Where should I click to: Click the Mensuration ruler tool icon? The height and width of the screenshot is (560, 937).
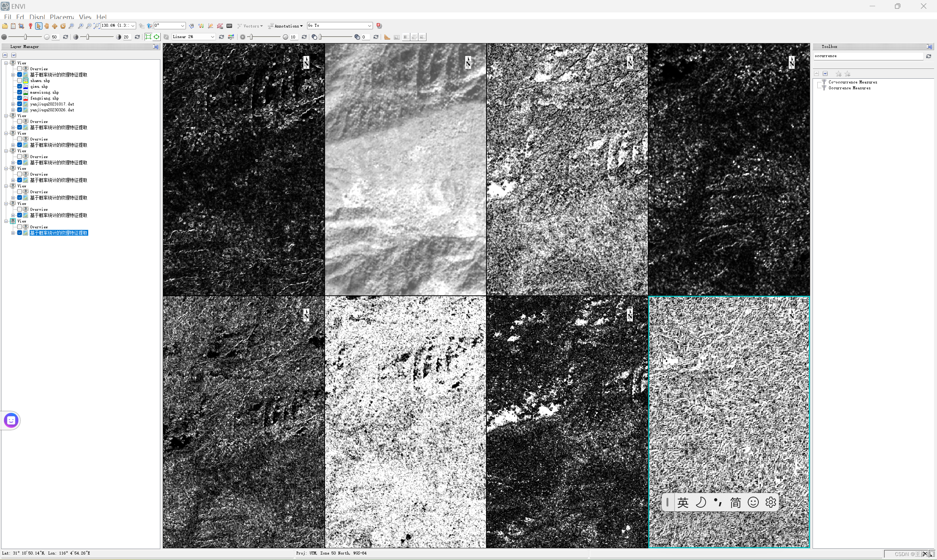point(387,37)
